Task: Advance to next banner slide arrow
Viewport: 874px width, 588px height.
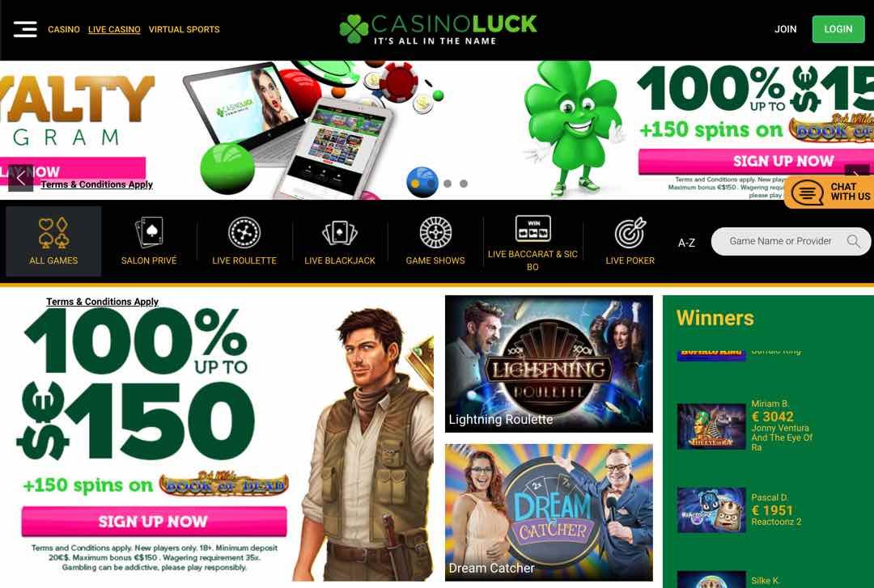Action: tap(857, 171)
